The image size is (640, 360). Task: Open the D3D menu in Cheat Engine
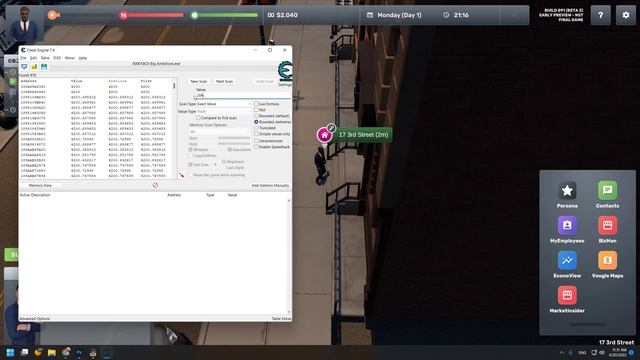coord(57,58)
